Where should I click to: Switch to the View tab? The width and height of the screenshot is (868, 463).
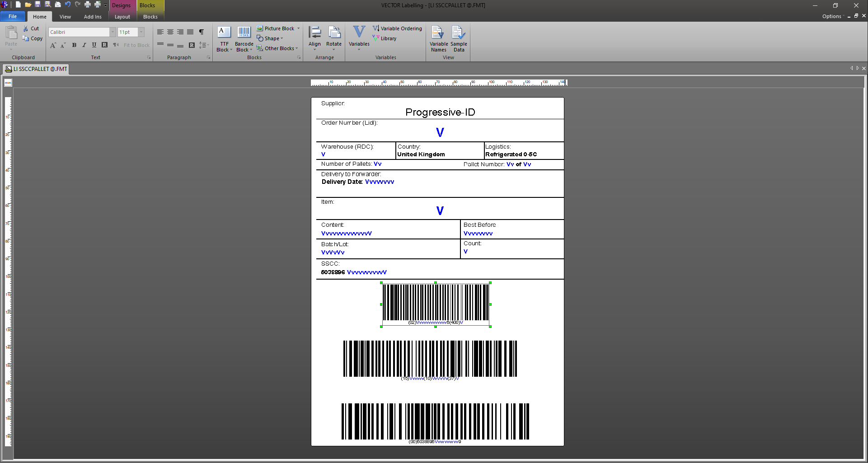click(x=65, y=17)
